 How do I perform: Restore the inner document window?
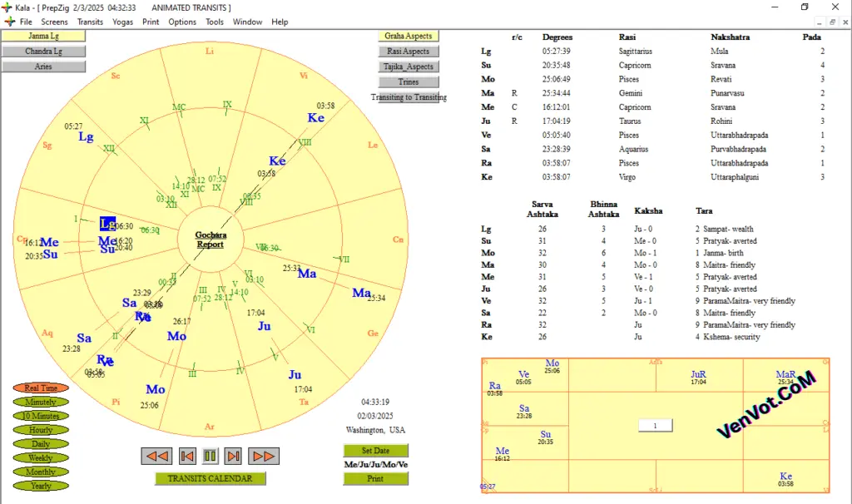832,22
